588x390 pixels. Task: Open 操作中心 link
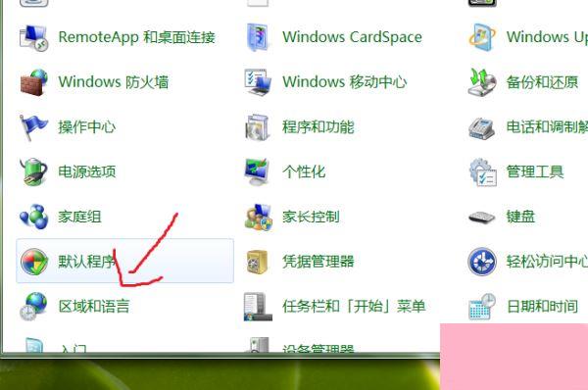click(86, 126)
